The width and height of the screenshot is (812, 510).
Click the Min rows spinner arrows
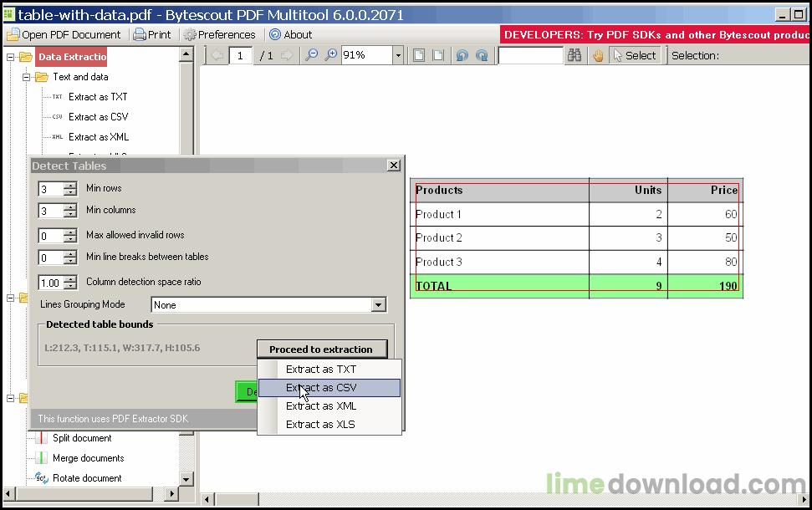(70, 189)
